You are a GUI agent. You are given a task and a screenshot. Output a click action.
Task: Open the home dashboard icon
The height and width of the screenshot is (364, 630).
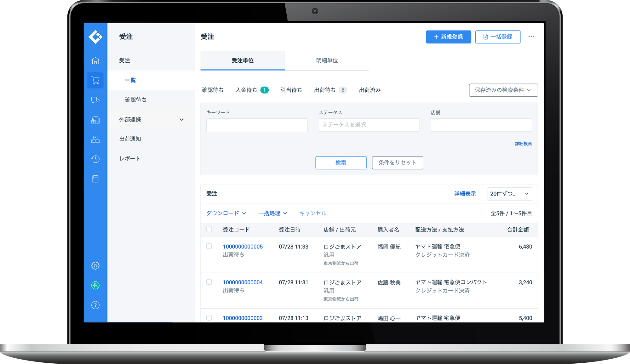click(95, 61)
